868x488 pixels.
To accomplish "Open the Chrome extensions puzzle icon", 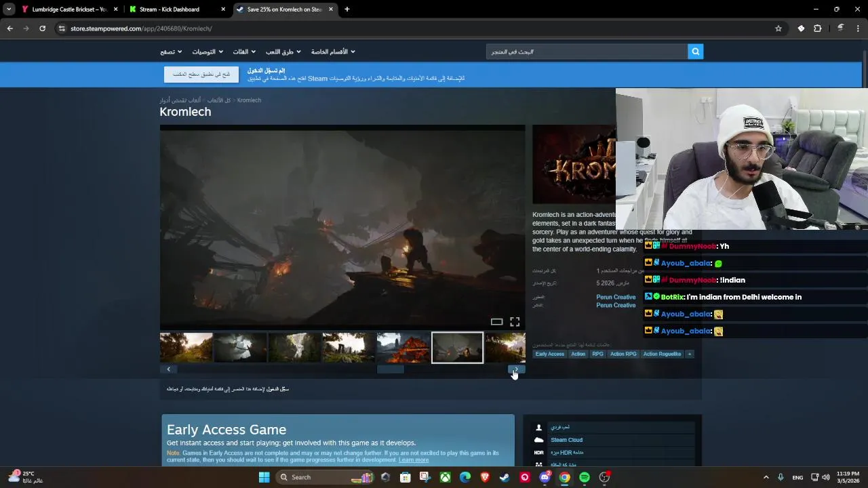I will [817, 28].
